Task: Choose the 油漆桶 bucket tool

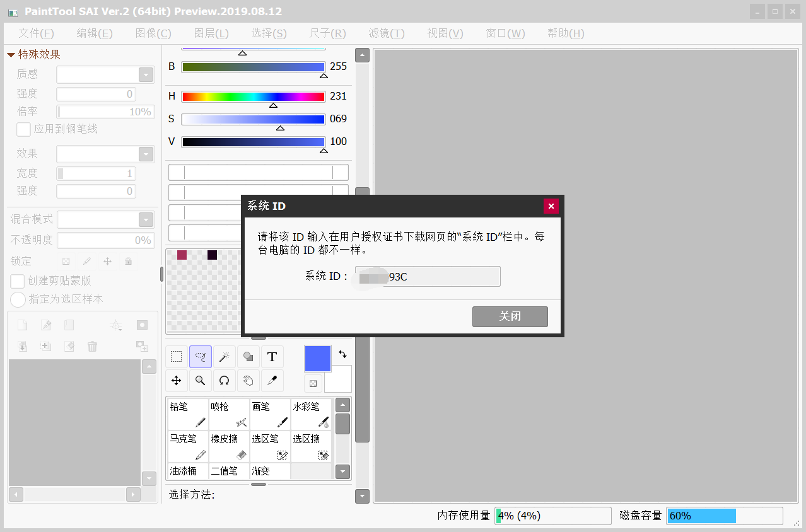Action: coord(187,471)
